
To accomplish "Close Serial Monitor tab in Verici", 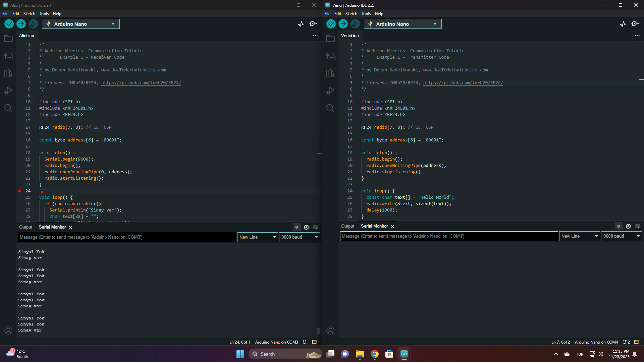I will click(392, 226).
